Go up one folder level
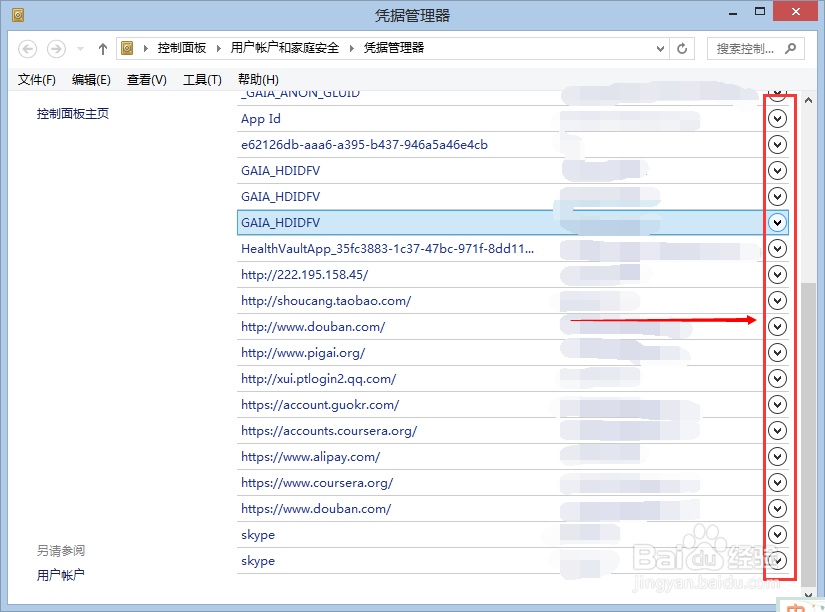Screen dimensions: 825x612 pos(103,49)
